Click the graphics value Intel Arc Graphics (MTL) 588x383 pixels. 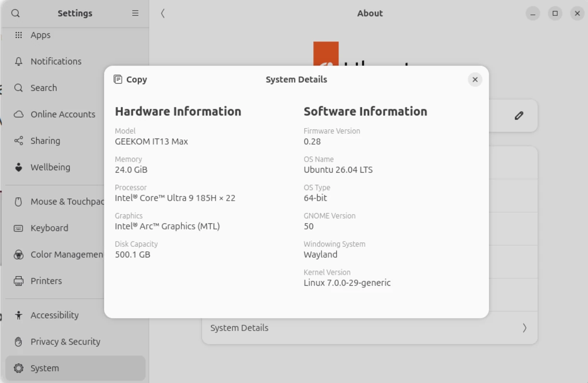pyautogui.click(x=167, y=226)
